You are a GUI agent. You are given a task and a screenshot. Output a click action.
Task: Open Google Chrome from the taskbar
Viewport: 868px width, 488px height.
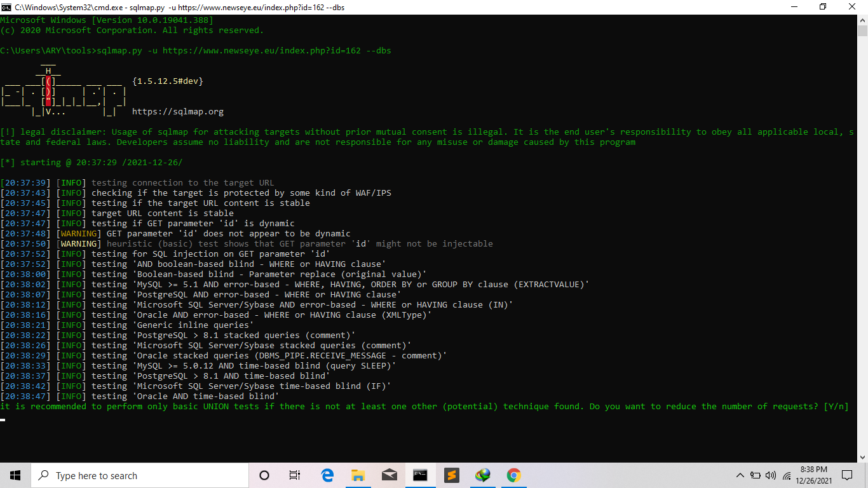click(513, 475)
